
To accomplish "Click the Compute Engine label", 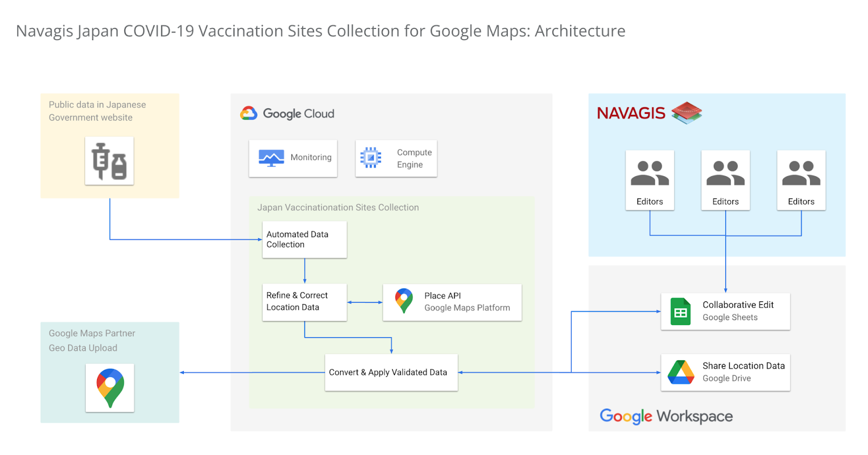I will point(414,158).
